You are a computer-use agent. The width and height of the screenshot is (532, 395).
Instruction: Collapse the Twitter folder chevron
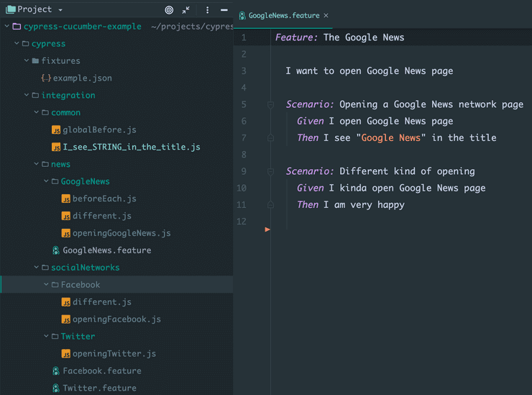46,336
